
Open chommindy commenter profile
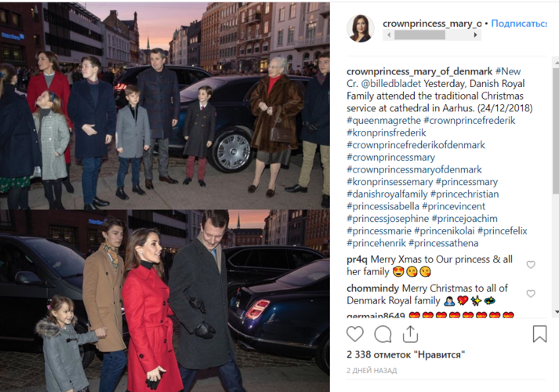pos(372,288)
